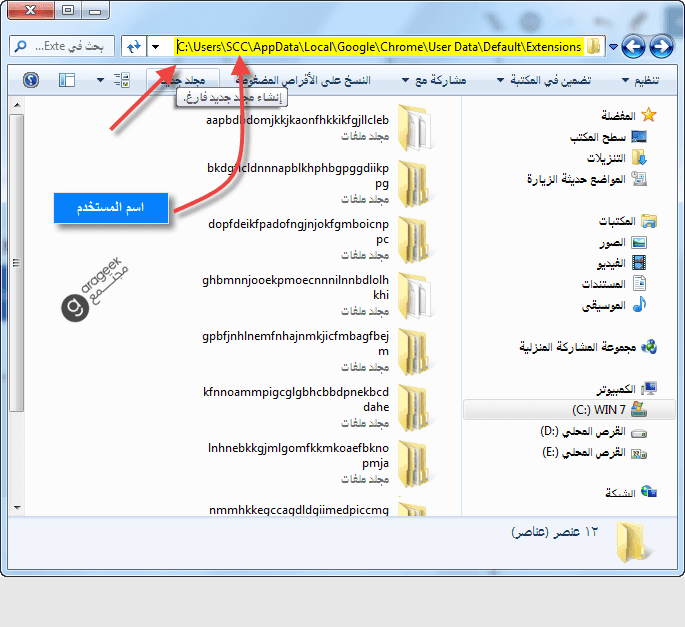Open the aapbdbdomjkkjkaonfhkkikfgjllcleb folder
This screenshot has height=627, width=685.
415,128
